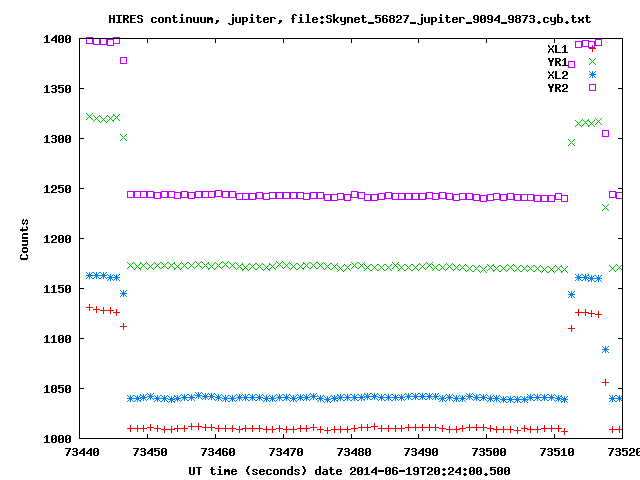Click x-axis tick label 73460
Image resolution: width=640 pixels, height=480 pixels.
point(218,452)
